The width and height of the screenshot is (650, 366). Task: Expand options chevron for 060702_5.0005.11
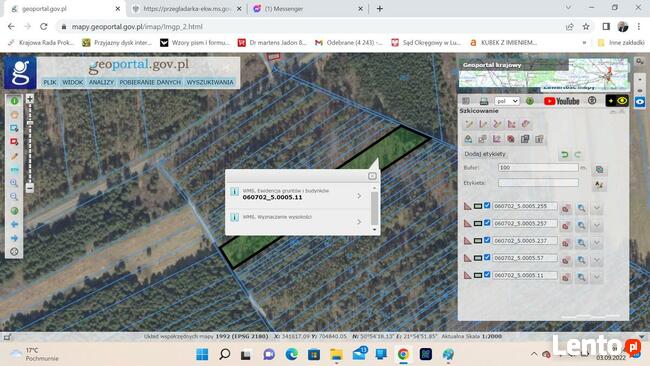pyautogui.click(x=597, y=277)
